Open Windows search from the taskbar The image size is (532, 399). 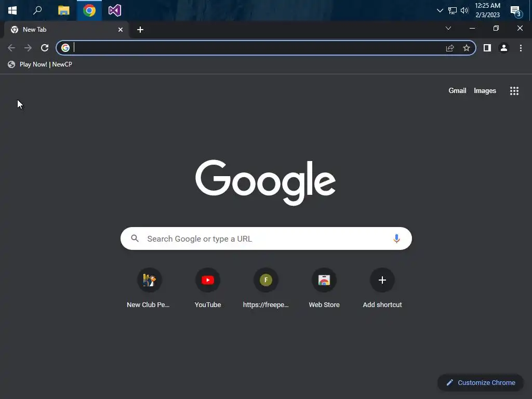pyautogui.click(x=37, y=10)
